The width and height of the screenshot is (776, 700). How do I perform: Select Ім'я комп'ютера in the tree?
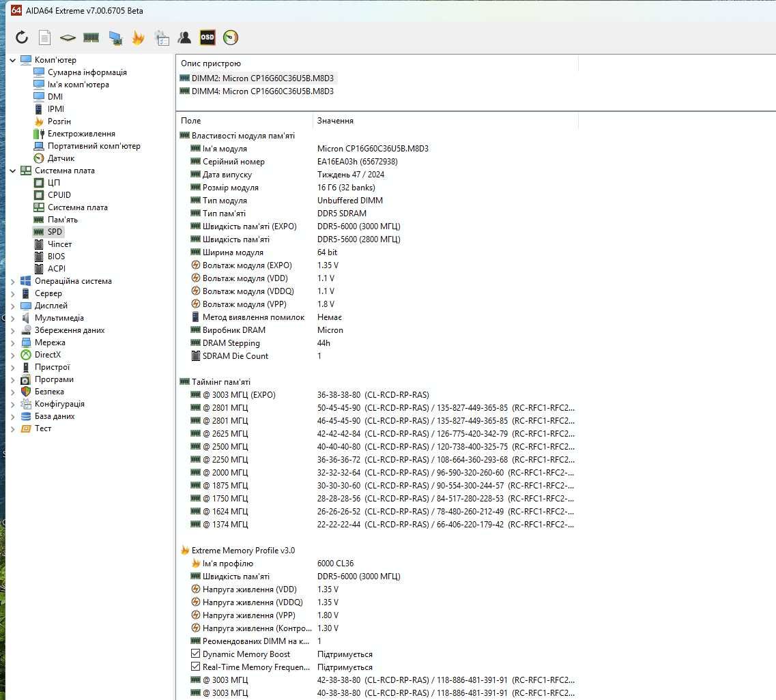[x=78, y=85]
